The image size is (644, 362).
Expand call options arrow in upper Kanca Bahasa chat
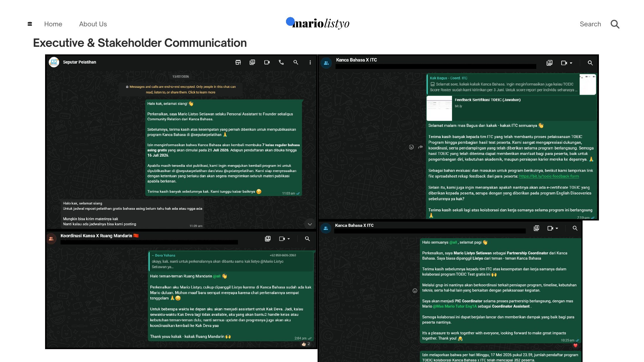click(x=571, y=63)
